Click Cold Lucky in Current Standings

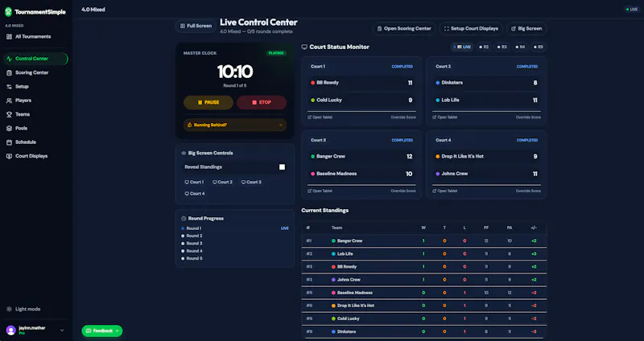coord(348,318)
